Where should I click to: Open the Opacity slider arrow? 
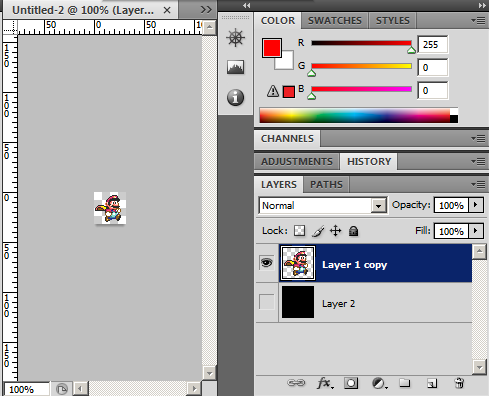[x=476, y=205]
